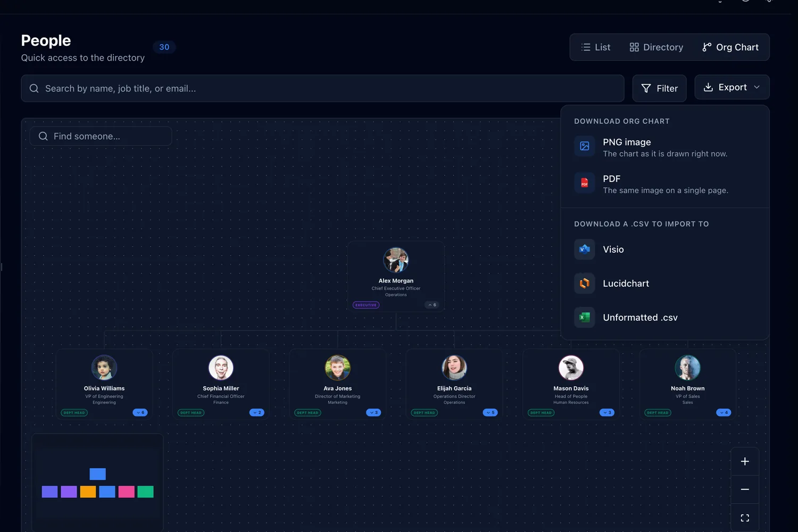Zoom out with the minus button

[745, 489]
